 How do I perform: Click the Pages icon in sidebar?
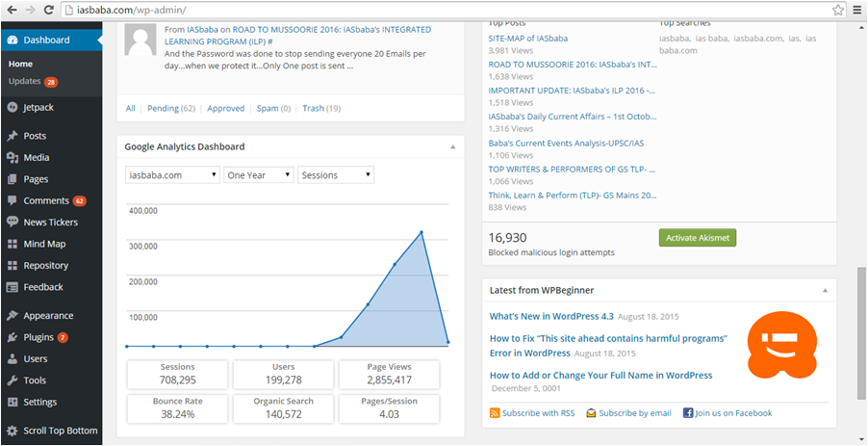[x=13, y=179]
